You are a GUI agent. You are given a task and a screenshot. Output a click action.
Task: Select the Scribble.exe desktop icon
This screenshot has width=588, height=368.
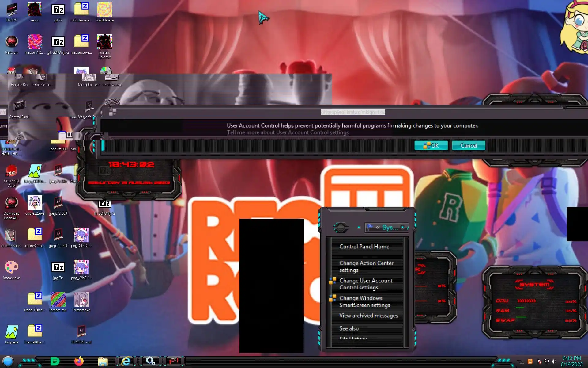pyautogui.click(x=104, y=12)
